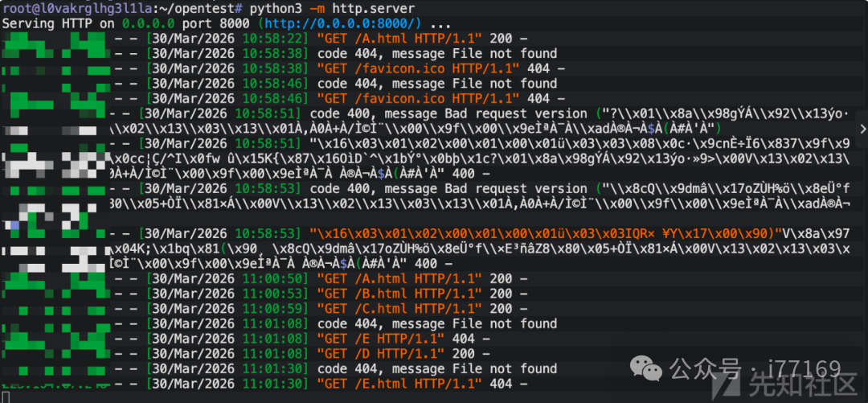Viewport: 868px width, 403px height.
Task: Click the "GET /B.html HTTP/1.1" log entry
Action: point(399,294)
